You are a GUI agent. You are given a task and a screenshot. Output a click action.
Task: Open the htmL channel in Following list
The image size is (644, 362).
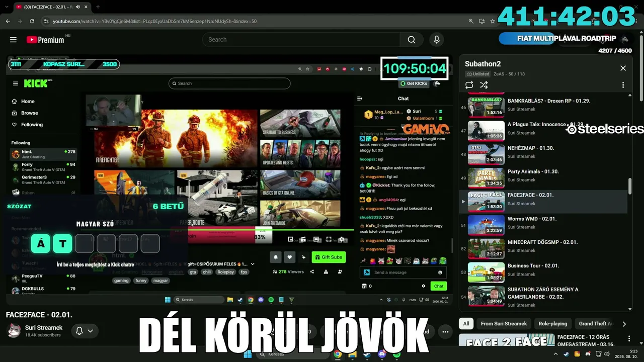43,153
